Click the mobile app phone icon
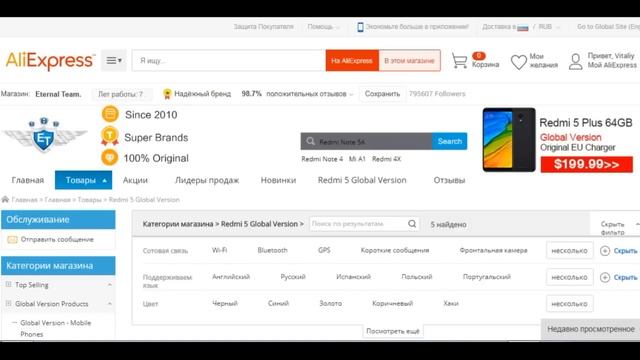Viewport: 640px width, 360px height. tap(360, 27)
